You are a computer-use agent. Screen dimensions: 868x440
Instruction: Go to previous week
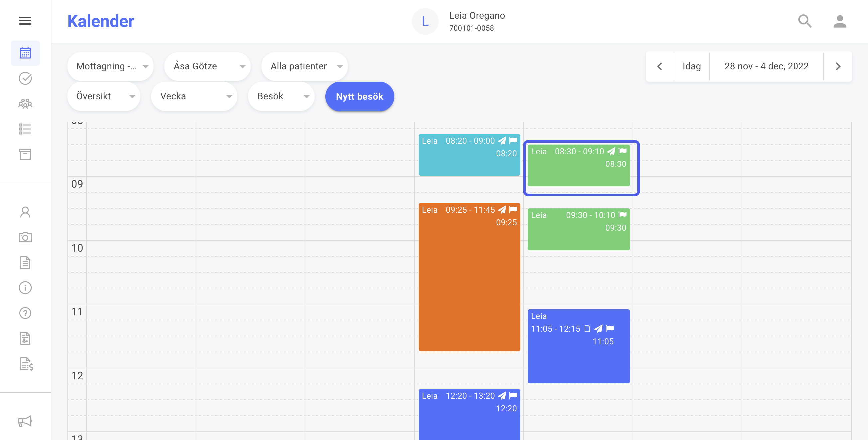point(660,66)
